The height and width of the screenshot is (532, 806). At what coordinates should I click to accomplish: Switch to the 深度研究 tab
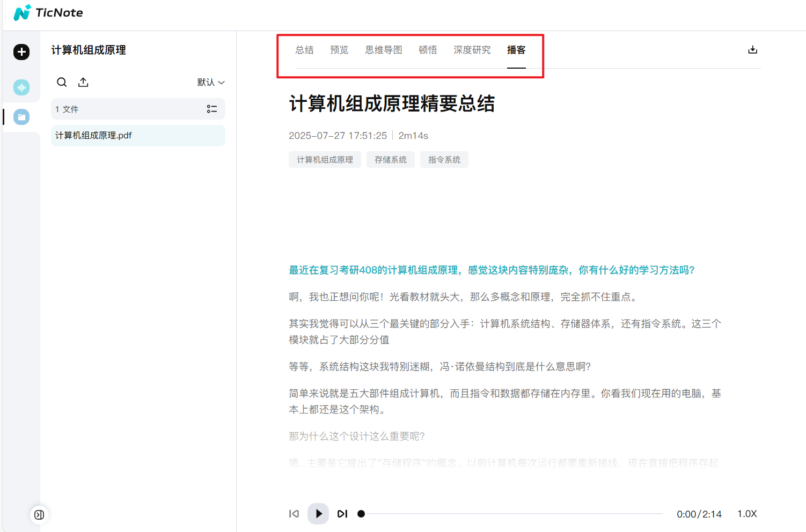click(472, 50)
